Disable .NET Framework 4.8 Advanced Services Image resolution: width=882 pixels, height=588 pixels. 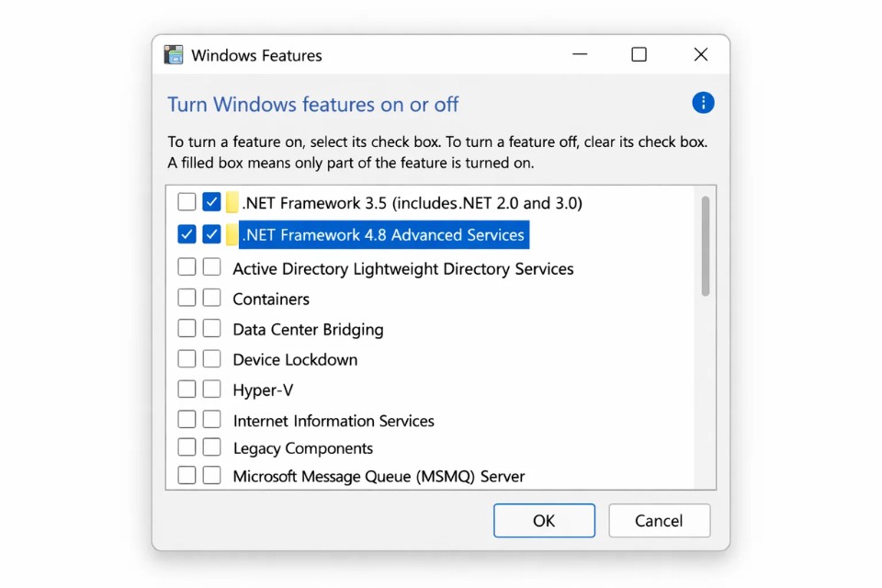point(212,234)
